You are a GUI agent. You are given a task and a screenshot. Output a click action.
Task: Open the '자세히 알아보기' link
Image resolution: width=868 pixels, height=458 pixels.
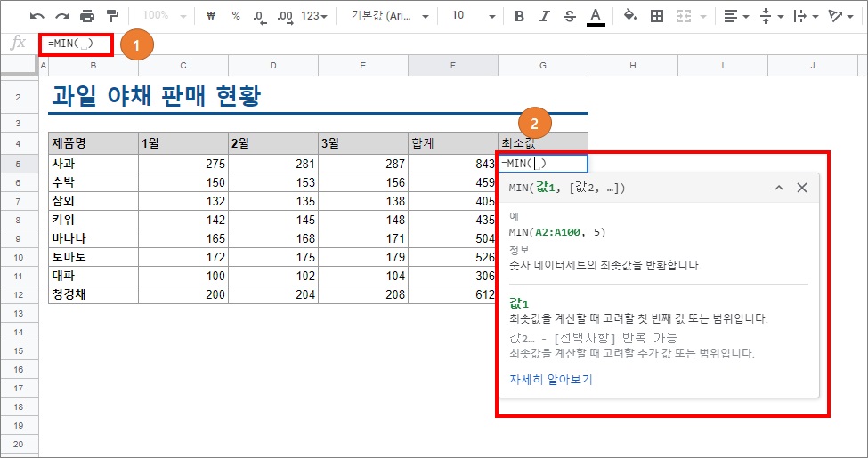point(550,380)
